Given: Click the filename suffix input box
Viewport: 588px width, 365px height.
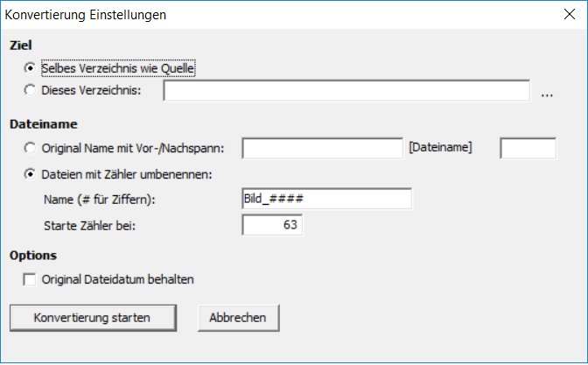Looking at the screenshot, I should tap(528, 148).
